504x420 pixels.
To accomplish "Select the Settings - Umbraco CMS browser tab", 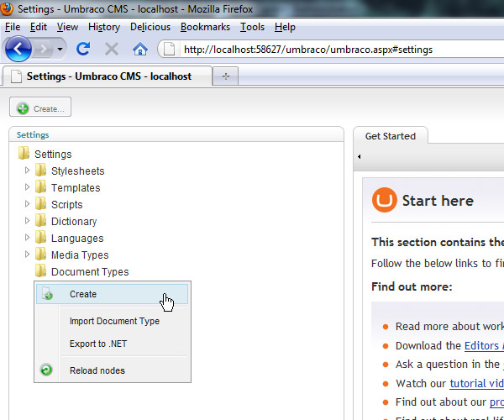I will 108,76.
